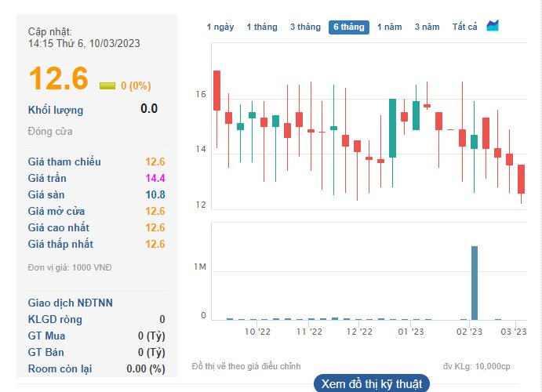Click the Giao dịch NĐTNN heading
Viewport: 542px width, 392px height.
pos(70,303)
